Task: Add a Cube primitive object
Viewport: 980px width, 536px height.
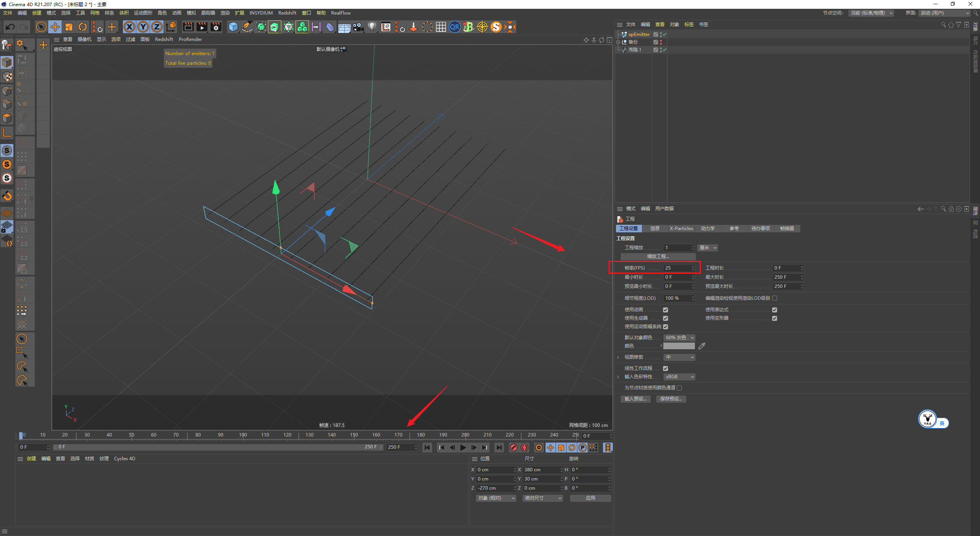Action: point(233,27)
